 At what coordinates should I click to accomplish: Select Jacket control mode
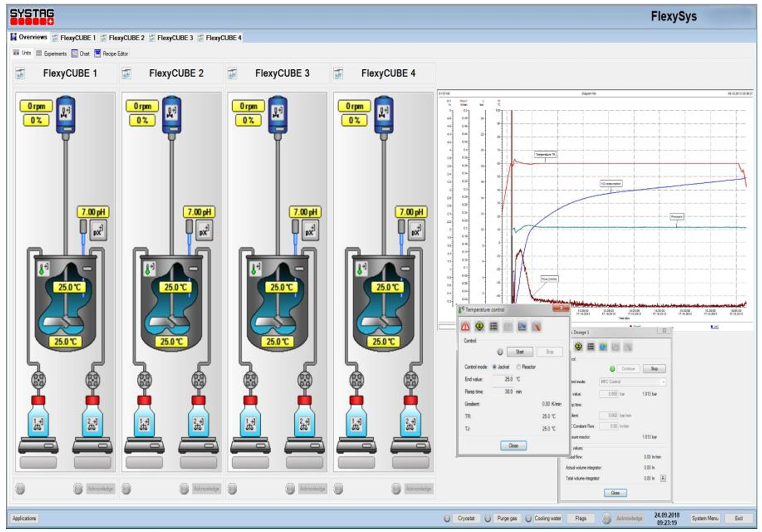coord(501,367)
